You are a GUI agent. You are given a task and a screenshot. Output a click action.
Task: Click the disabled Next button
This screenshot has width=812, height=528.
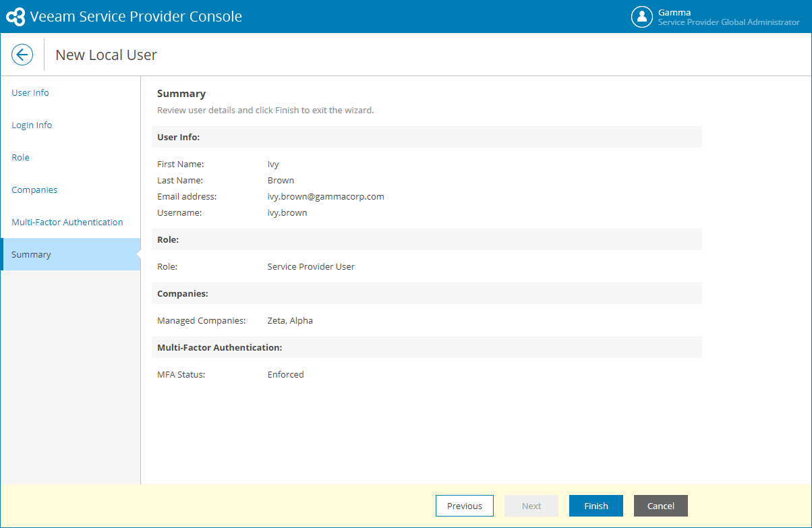pos(531,506)
